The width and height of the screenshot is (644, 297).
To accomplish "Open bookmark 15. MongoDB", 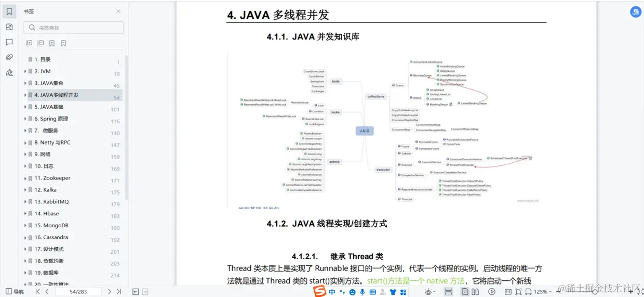I will pyautogui.click(x=51, y=226).
